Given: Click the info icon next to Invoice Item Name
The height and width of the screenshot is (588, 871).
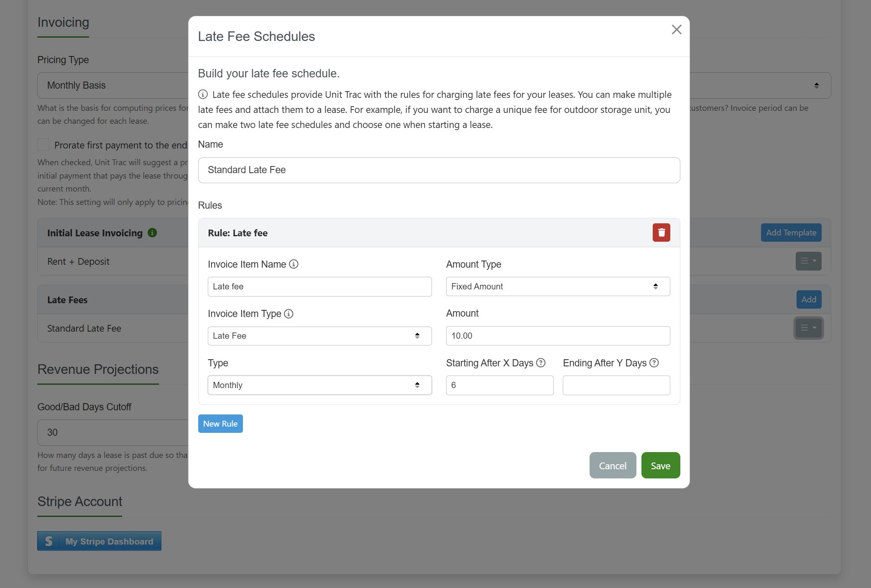Looking at the screenshot, I should coord(294,264).
